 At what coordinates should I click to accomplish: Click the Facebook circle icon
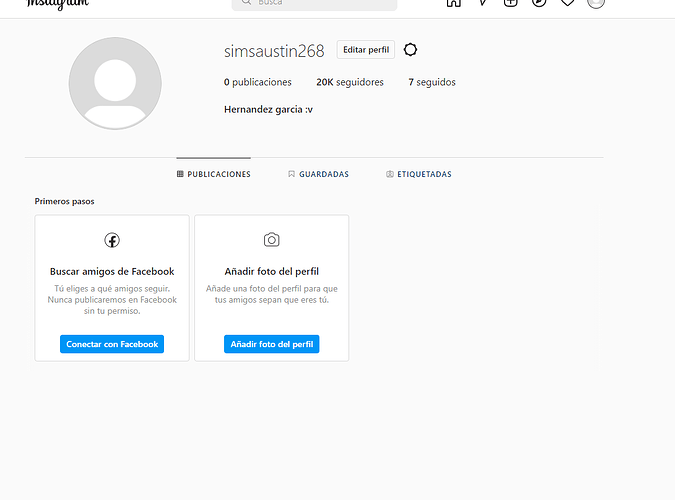point(112,240)
